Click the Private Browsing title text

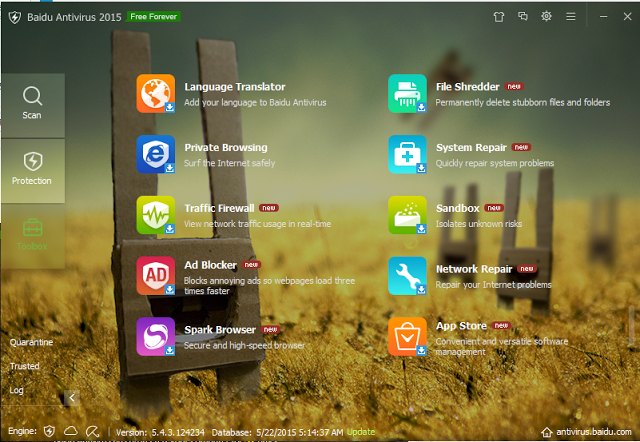[x=226, y=147]
